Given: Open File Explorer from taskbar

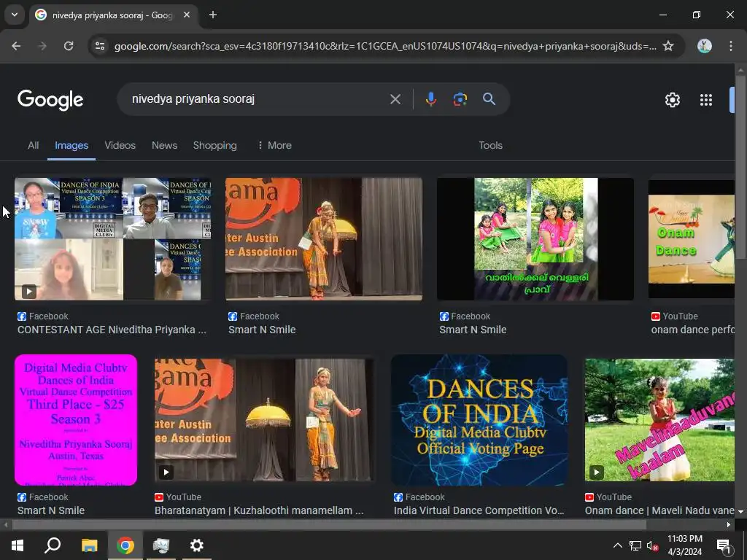Looking at the screenshot, I should pyautogui.click(x=89, y=545).
